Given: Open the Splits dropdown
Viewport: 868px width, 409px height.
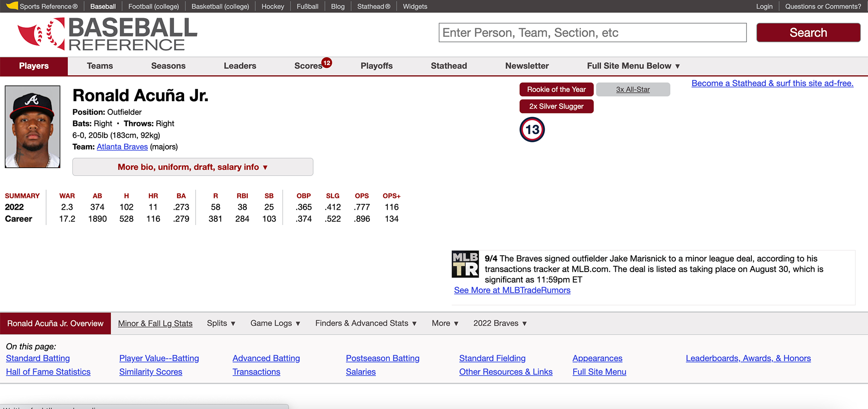Looking at the screenshot, I should 221,323.
